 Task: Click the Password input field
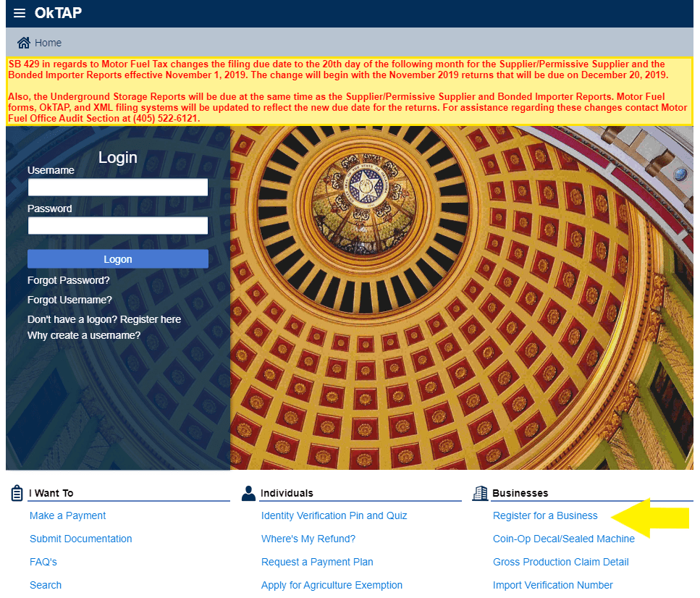pos(118,226)
